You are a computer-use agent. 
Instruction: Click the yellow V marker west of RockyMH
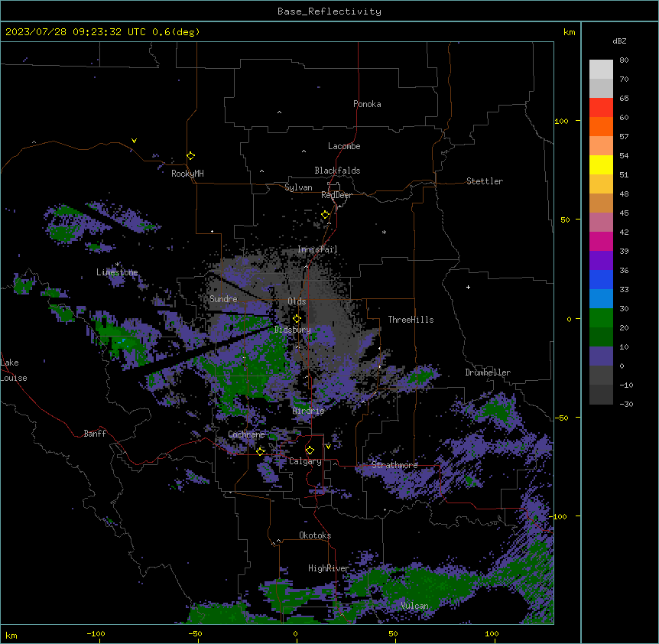(134, 141)
